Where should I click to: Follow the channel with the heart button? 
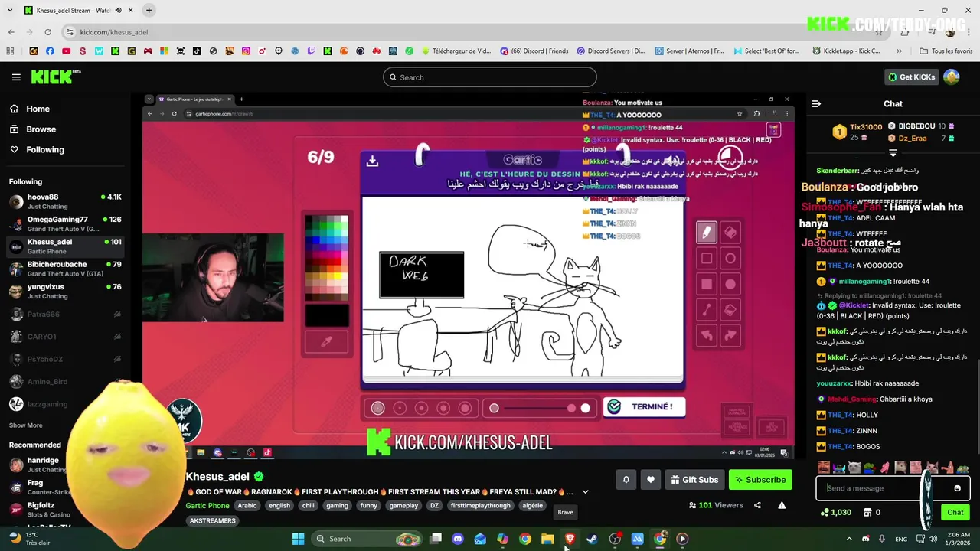[x=651, y=480]
